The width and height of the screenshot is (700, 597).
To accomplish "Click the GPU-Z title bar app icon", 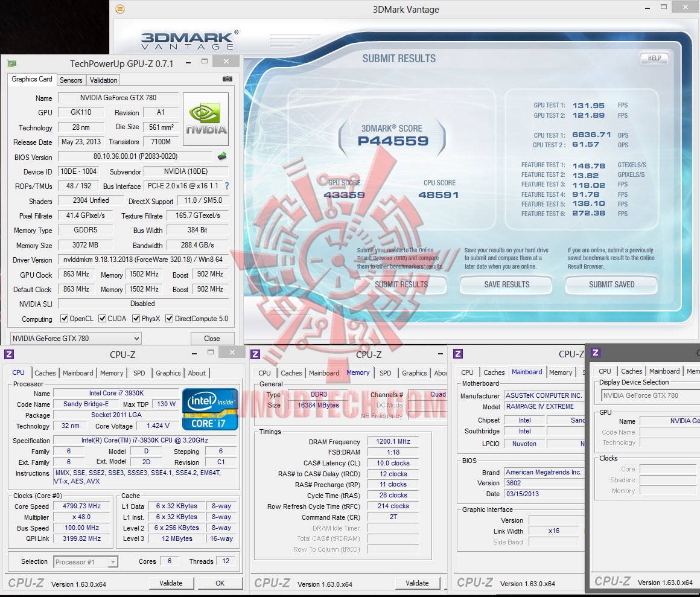I will pos(12,63).
